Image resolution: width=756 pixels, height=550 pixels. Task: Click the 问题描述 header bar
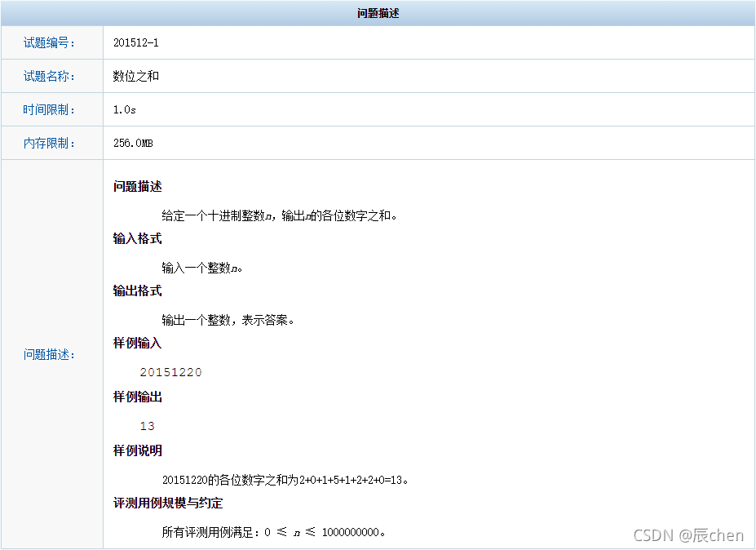(x=378, y=12)
